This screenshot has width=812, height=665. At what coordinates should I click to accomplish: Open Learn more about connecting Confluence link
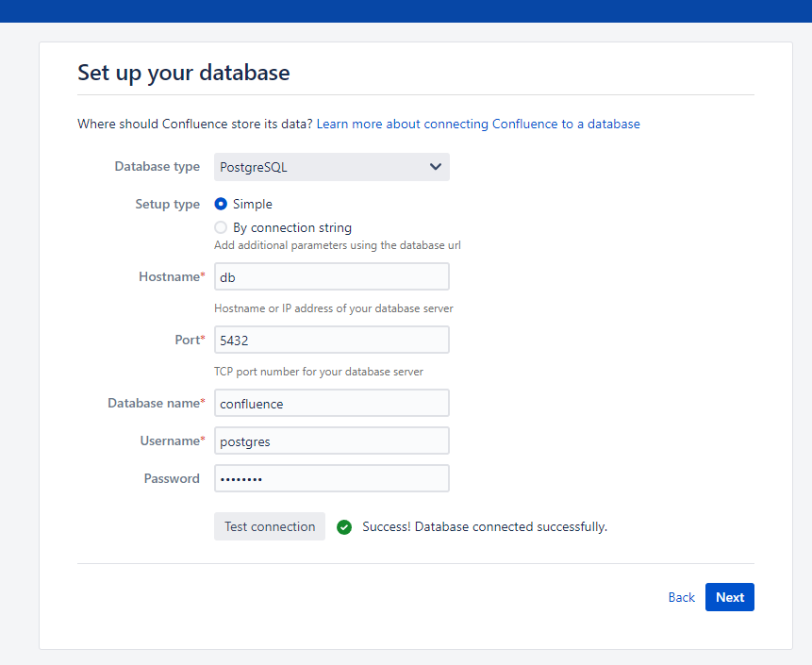(478, 124)
